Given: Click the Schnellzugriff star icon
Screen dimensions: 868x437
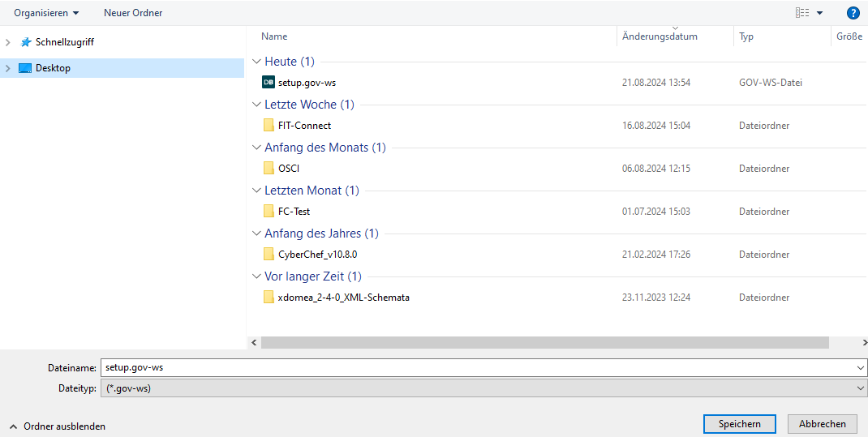Looking at the screenshot, I should (26, 42).
